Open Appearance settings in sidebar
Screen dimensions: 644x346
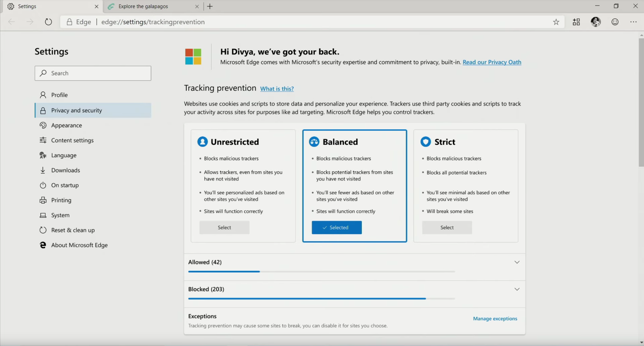tap(67, 126)
